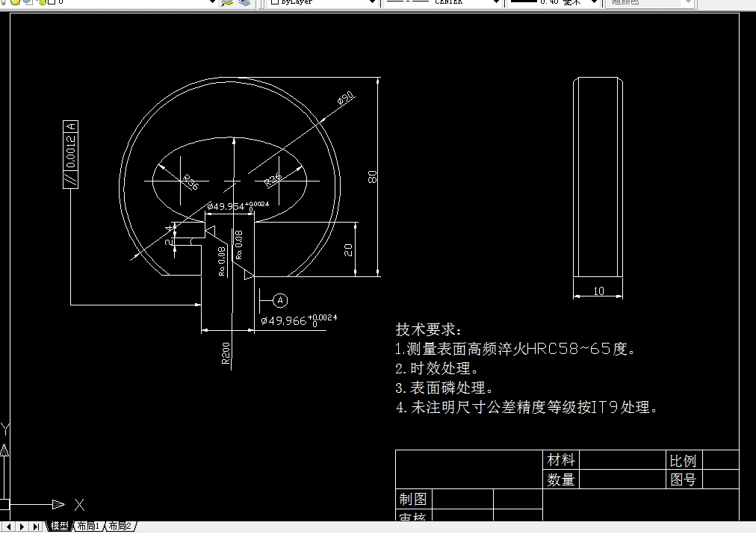Click the Make Object's Layer Current icon
This screenshot has height=534, width=756.
tap(226, 4)
